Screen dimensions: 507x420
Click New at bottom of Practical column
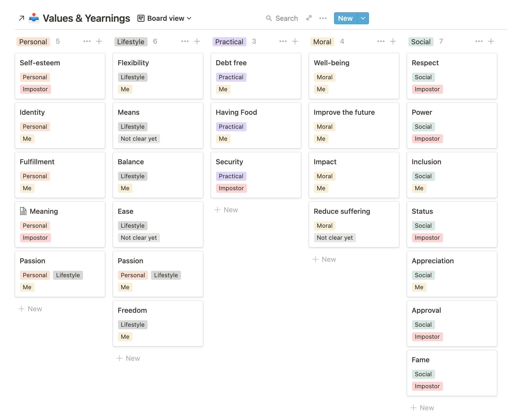(x=226, y=210)
